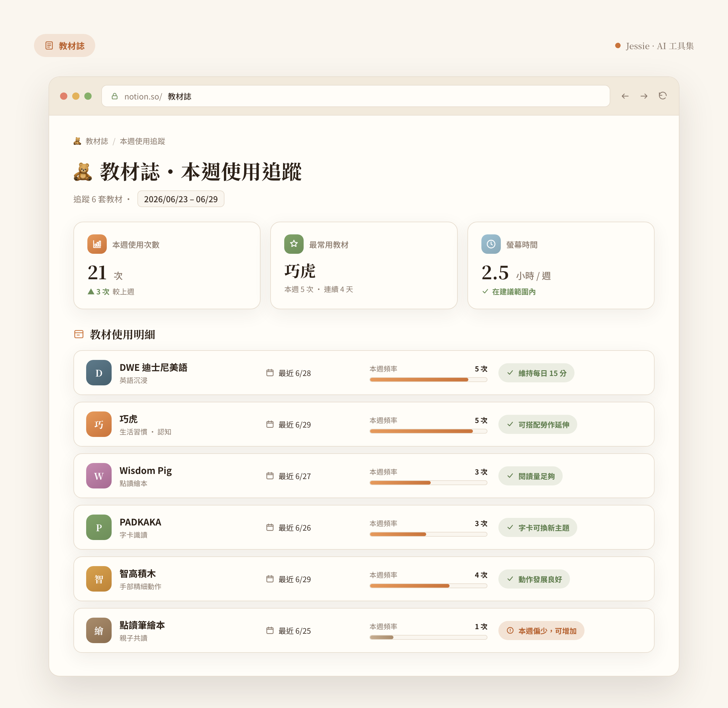Click the 巧虎 value in 最常用教材 card
Image resolution: width=728 pixels, height=708 pixels.
tap(300, 271)
